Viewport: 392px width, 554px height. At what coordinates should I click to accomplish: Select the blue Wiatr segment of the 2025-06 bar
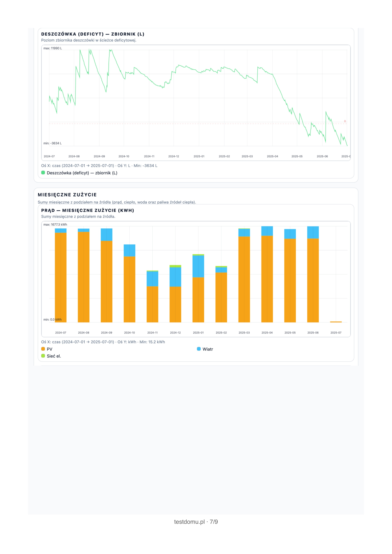[313, 232]
